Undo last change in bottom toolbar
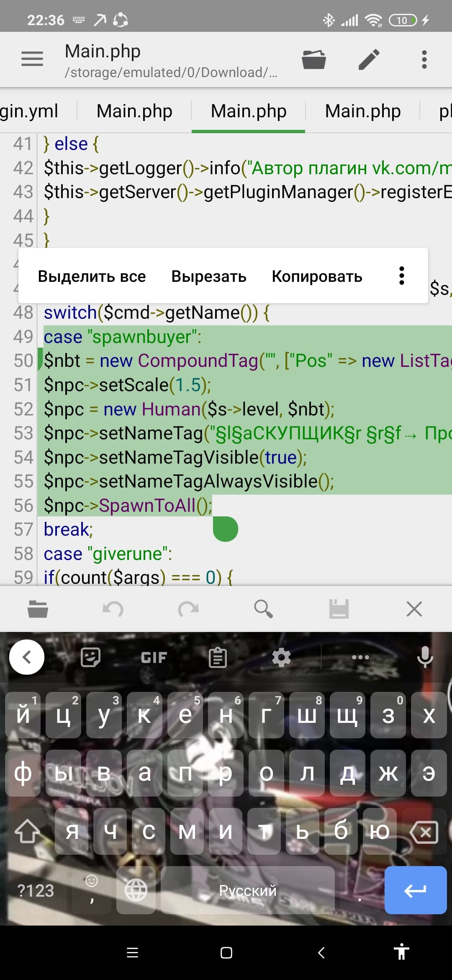452x980 pixels. tap(113, 609)
